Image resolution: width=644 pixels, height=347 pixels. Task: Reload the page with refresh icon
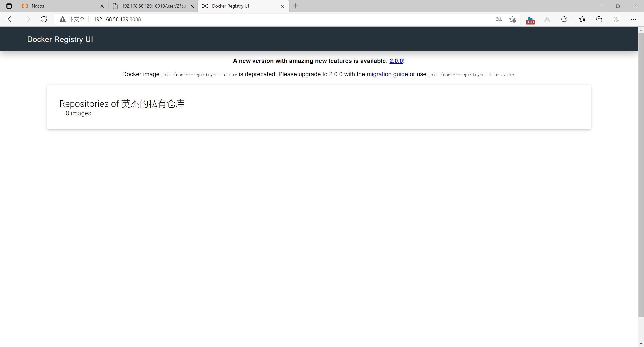point(44,19)
